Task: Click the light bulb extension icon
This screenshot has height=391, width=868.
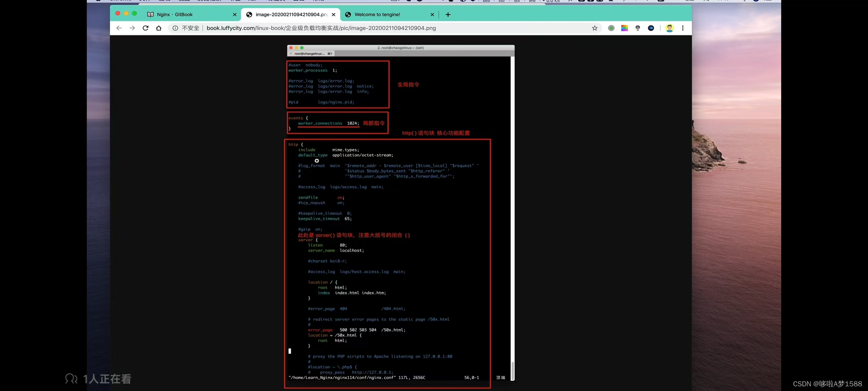Action: click(x=638, y=28)
